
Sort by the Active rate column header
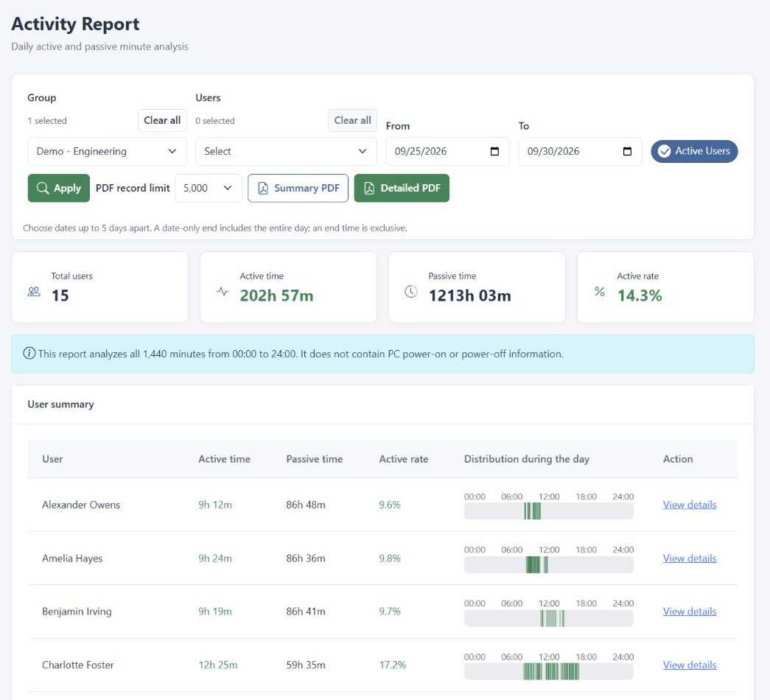pos(403,459)
